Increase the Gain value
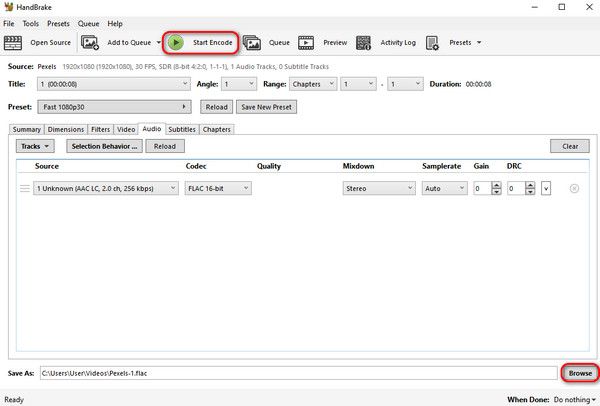 [496, 185]
